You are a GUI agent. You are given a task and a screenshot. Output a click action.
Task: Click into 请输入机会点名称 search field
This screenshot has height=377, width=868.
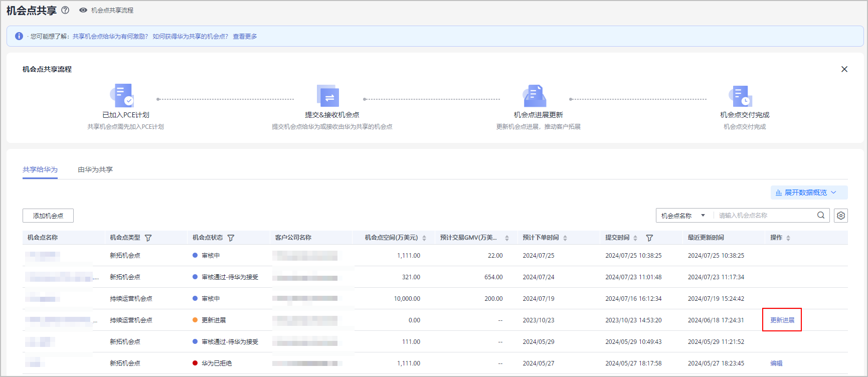coord(765,216)
